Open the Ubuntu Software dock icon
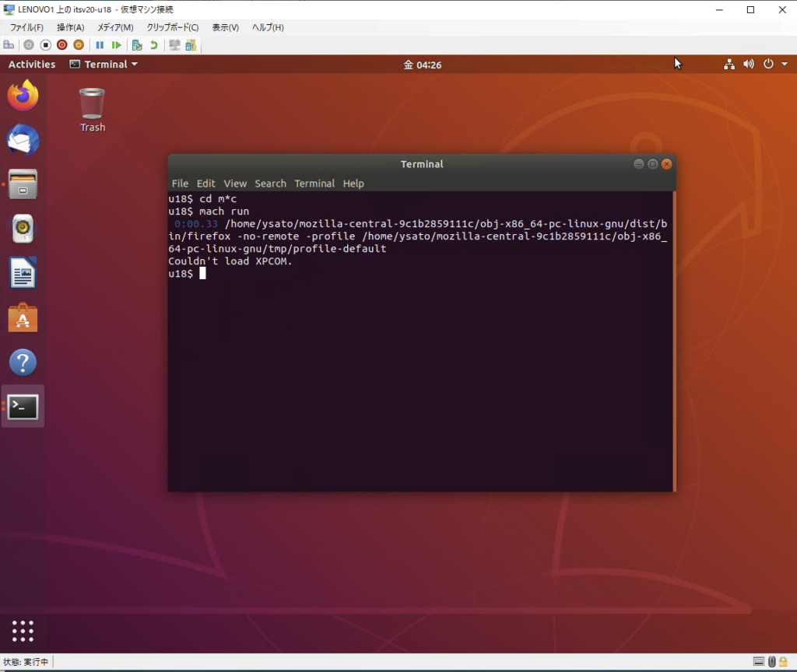This screenshot has width=797, height=672. [x=23, y=318]
